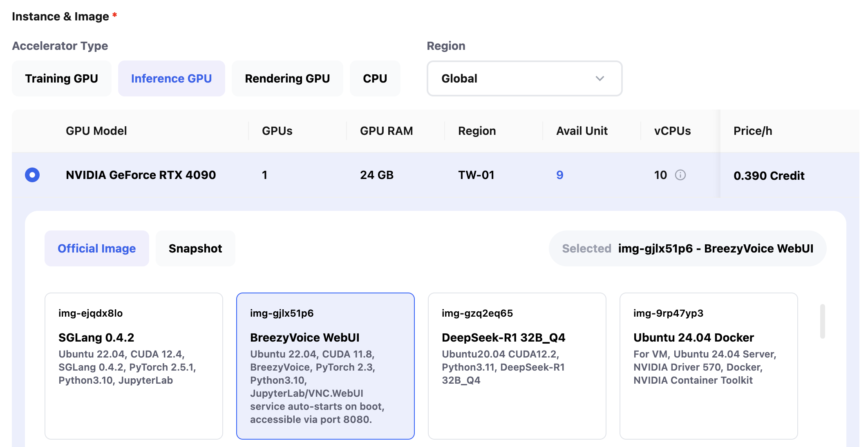Click the GPU Model column header

coord(96,131)
